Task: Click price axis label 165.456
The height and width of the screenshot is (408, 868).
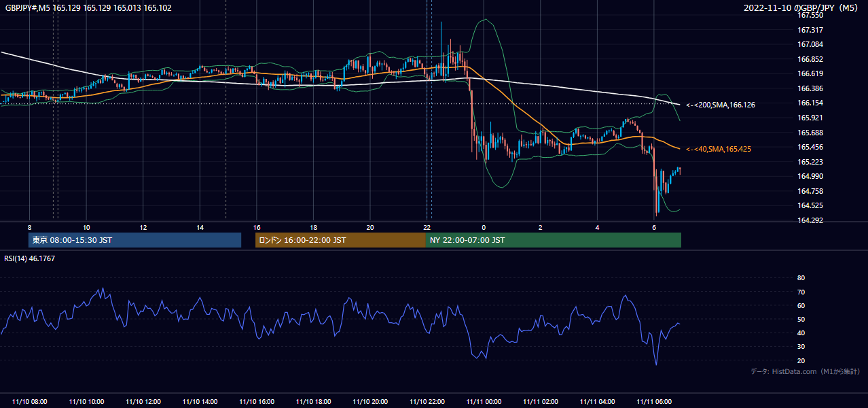Action: click(810, 147)
